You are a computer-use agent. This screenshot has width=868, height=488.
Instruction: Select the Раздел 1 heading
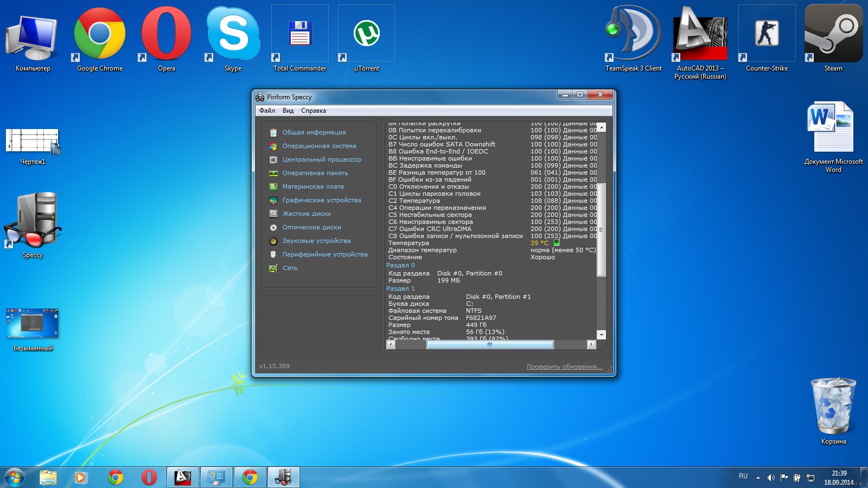click(400, 288)
